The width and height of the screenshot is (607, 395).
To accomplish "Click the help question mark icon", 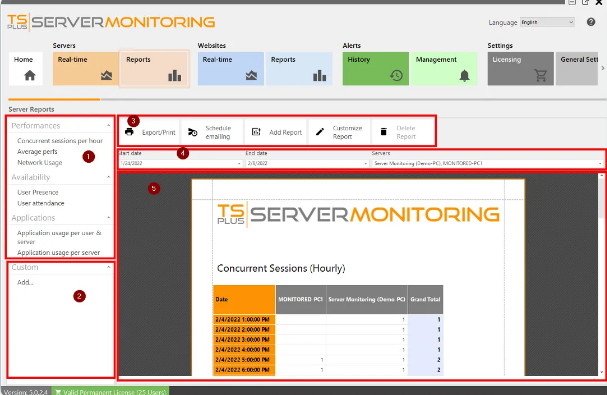I will [x=591, y=22].
